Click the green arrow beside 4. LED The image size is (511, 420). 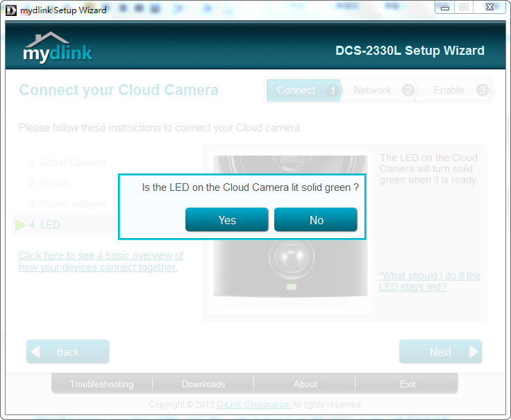tap(19, 225)
